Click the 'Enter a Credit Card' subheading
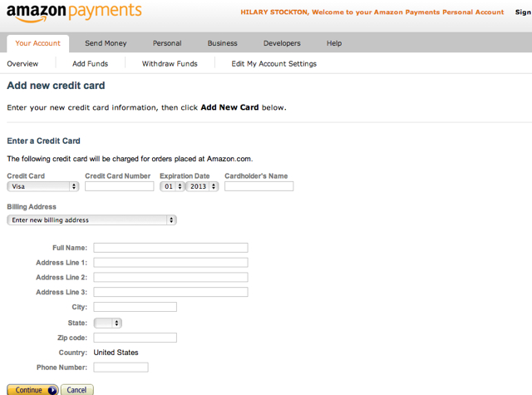 [43, 141]
